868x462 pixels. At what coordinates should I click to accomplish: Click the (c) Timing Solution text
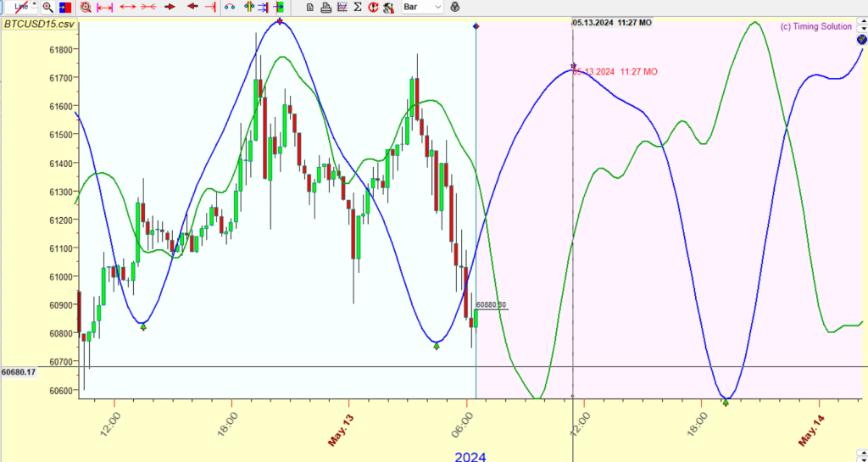click(x=815, y=26)
